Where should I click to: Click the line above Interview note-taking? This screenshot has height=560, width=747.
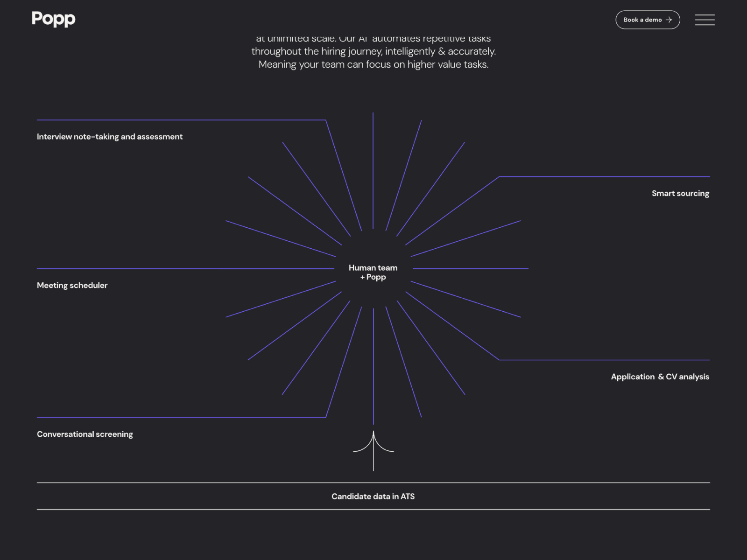pyautogui.click(x=181, y=120)
